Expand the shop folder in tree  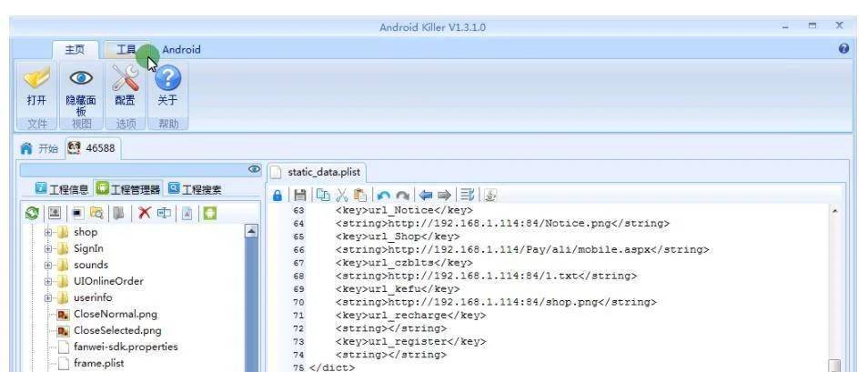click(x=48, y=232)
